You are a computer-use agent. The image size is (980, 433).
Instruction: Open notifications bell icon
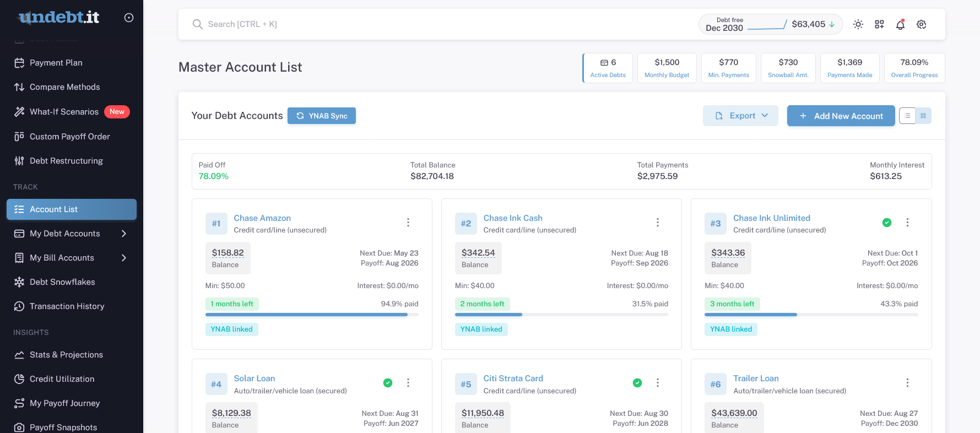(900, 24)
